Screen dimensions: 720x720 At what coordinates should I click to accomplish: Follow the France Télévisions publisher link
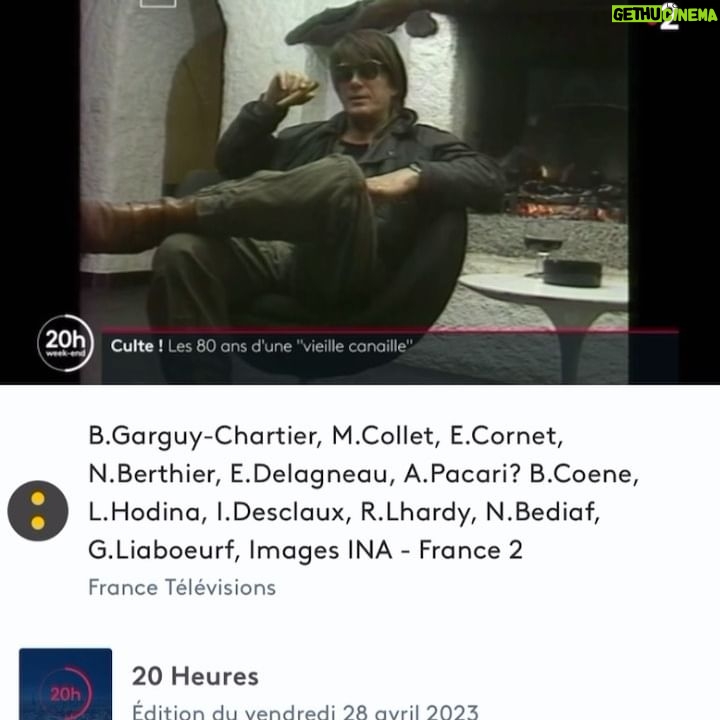pyautogui.click(x=182, y=587)
